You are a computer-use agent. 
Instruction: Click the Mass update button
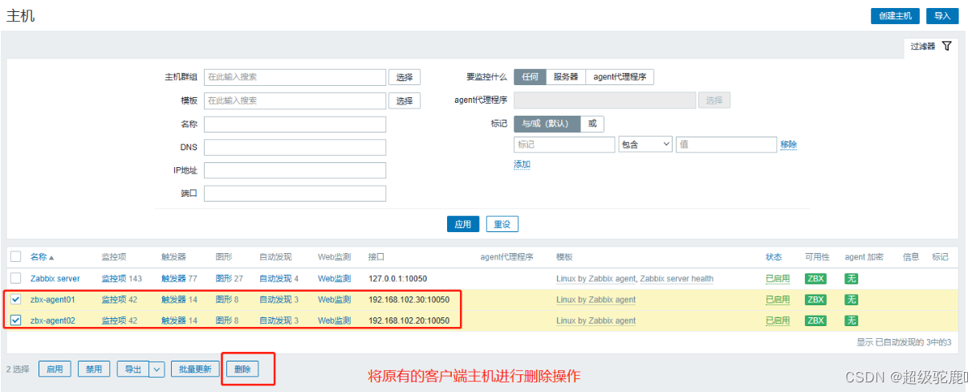195,370
